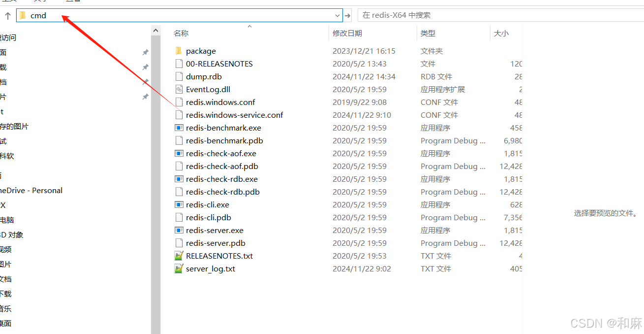Select the package folder icon
644x334 pixels.
tap(179, 51)
